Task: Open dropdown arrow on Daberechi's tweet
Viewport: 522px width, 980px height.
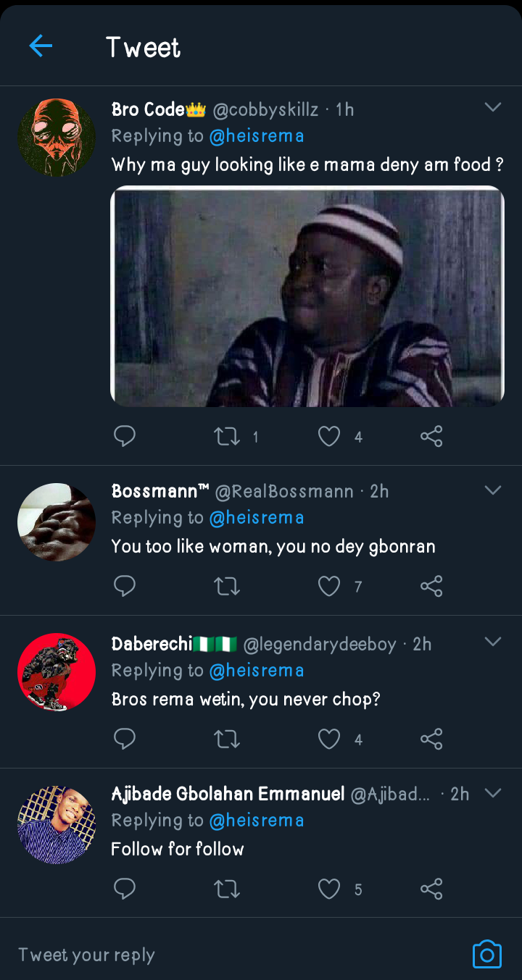Action: pyautogui.click(x=493, y=642)
